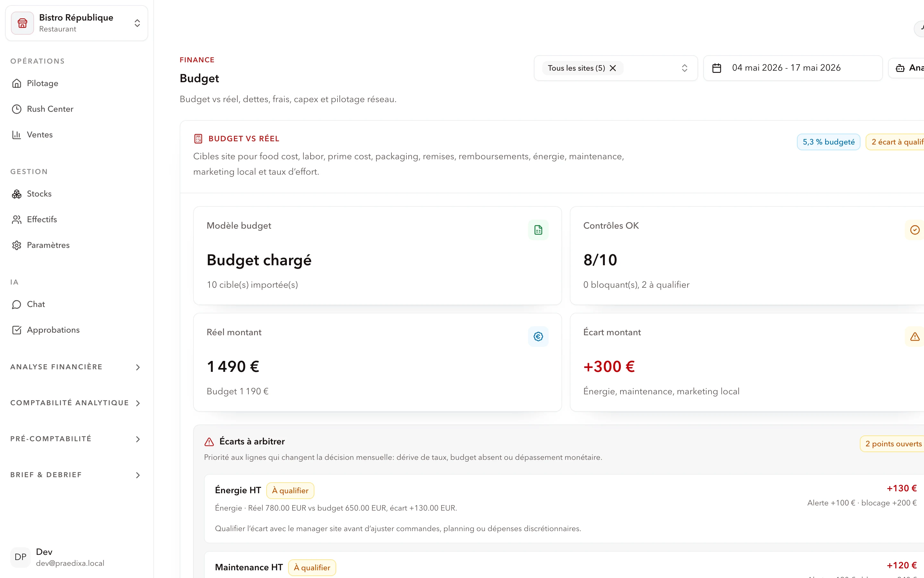Click the Stocks boxes icon
The width and height of the screenshot is (924, 578).
click(16, 194)
